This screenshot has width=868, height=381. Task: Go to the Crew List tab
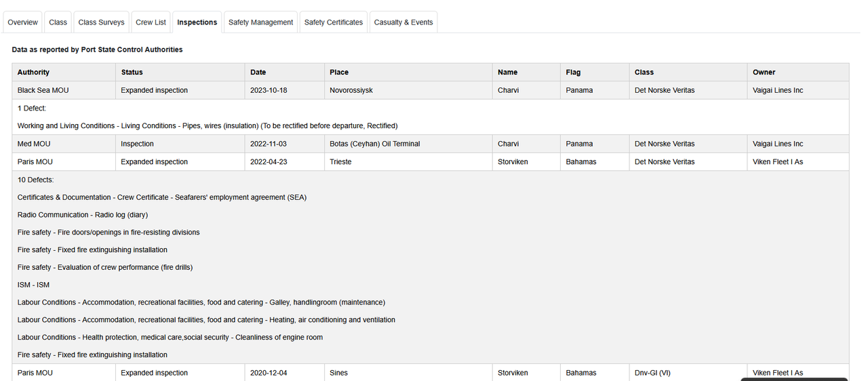(151, 22)
